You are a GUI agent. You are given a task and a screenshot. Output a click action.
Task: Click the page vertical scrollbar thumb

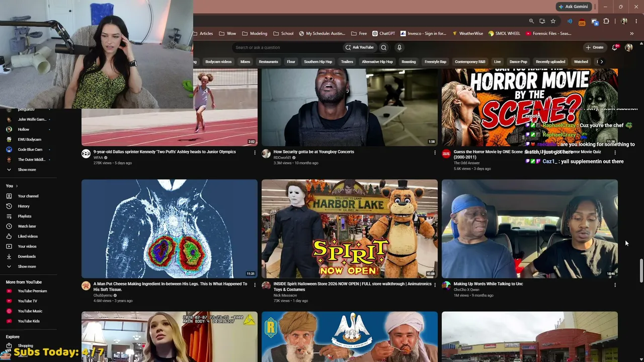[641, 271]
